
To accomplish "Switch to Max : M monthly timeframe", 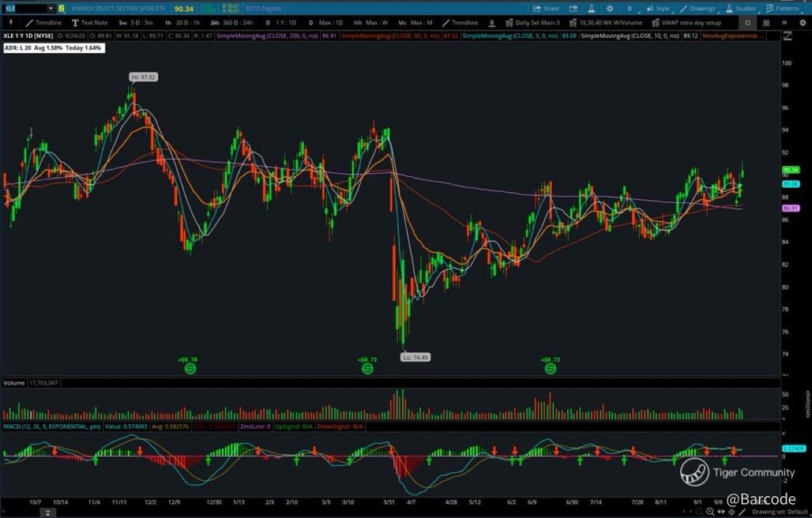I will [415, 23].
